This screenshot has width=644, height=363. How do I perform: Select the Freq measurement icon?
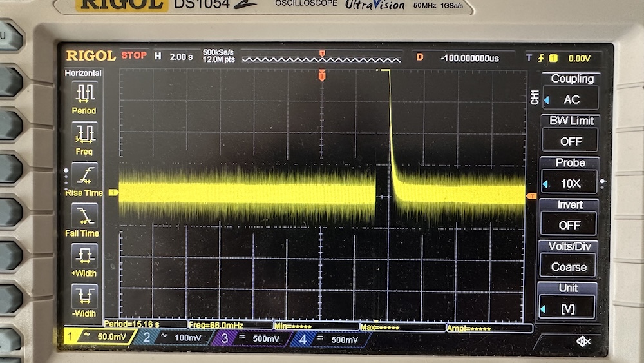point(84,134)
